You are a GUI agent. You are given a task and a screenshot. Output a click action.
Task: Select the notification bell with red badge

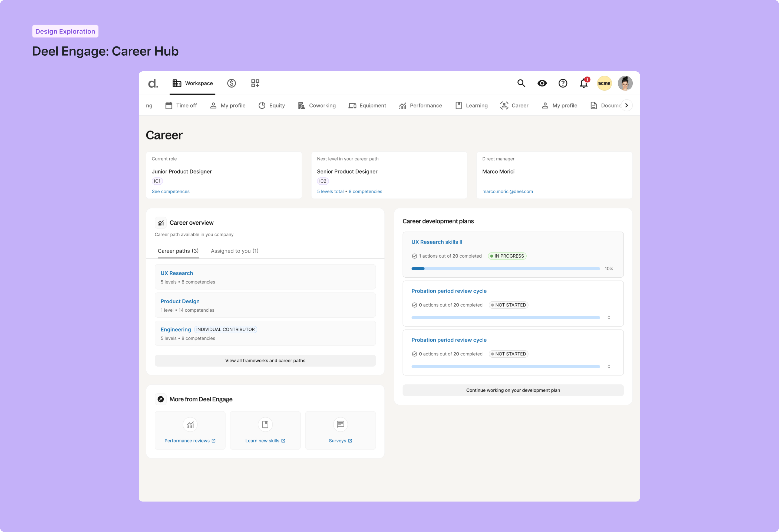583,83
